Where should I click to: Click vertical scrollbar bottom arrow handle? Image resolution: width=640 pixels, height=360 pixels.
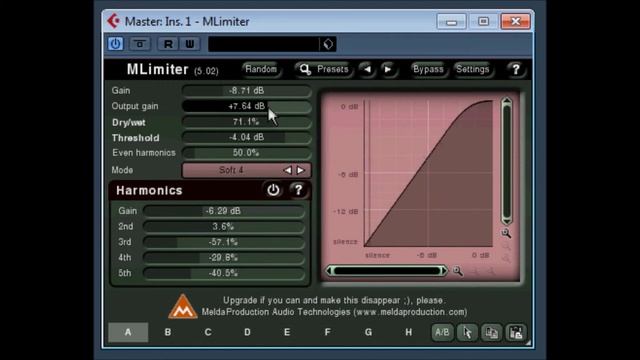coord(507,221)
